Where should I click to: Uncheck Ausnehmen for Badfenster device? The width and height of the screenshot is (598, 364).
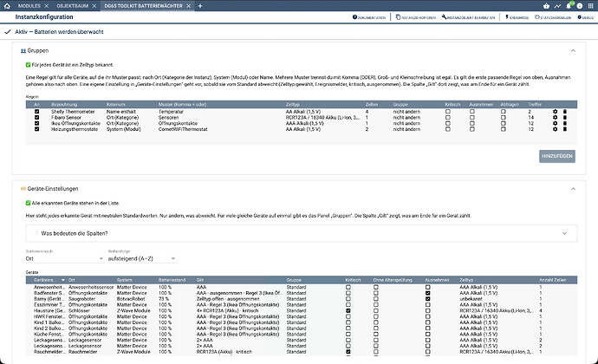coord(427,293)
